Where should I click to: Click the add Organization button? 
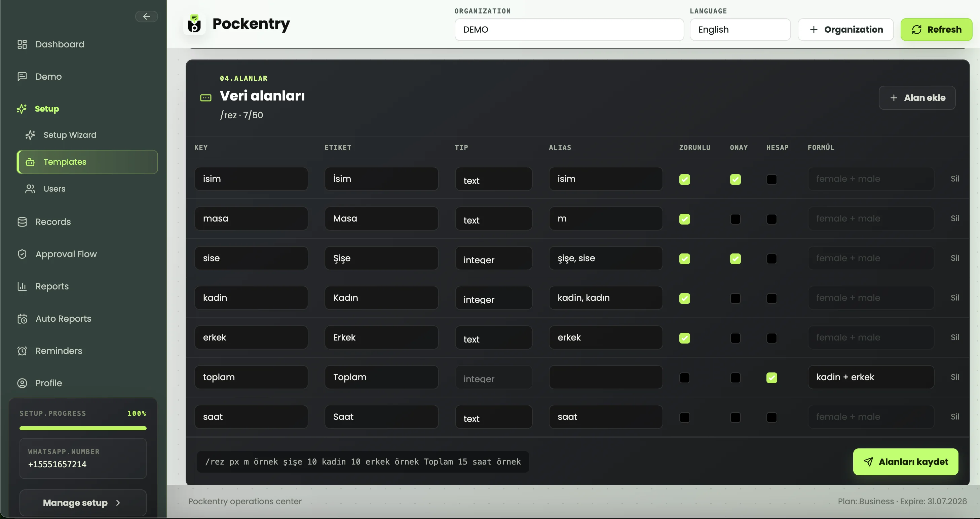pyautogui.click(x=845, y=30)
